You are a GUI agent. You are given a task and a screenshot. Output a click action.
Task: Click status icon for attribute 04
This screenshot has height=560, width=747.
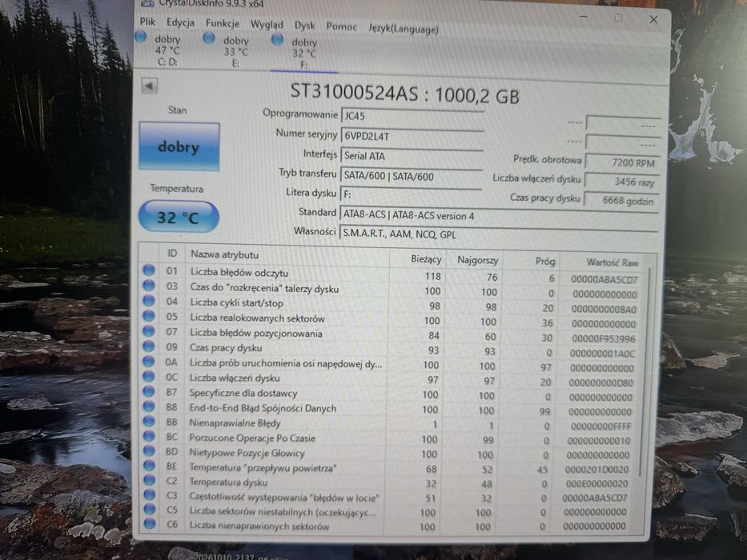pyautogui.click(x=149, y=301)
